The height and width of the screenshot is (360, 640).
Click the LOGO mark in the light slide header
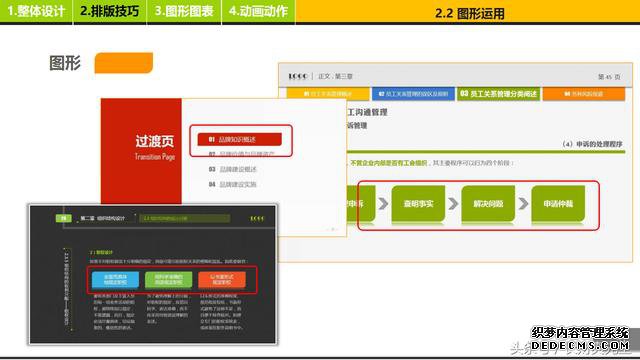coord(298,76)
